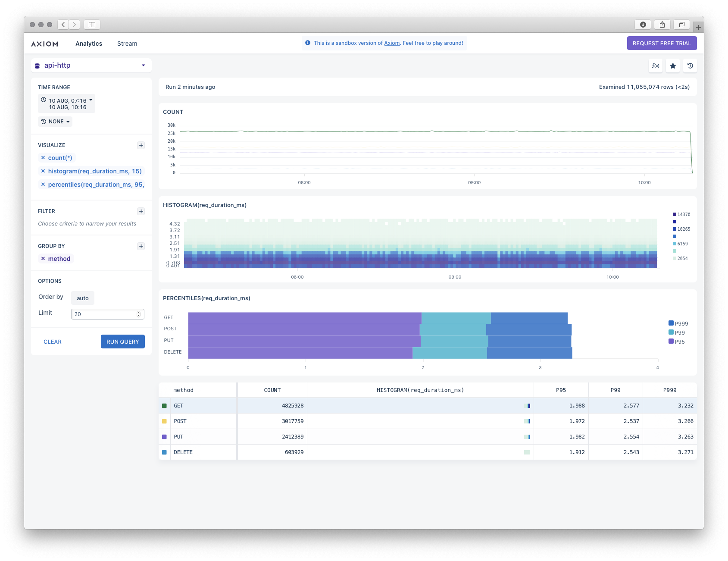Remove the histogram visualization chip

pyautogui.click(x=43, y=171)
